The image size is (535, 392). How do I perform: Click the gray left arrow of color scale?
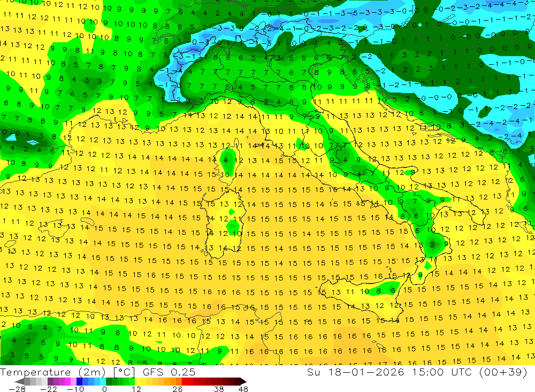coord(19,381)
